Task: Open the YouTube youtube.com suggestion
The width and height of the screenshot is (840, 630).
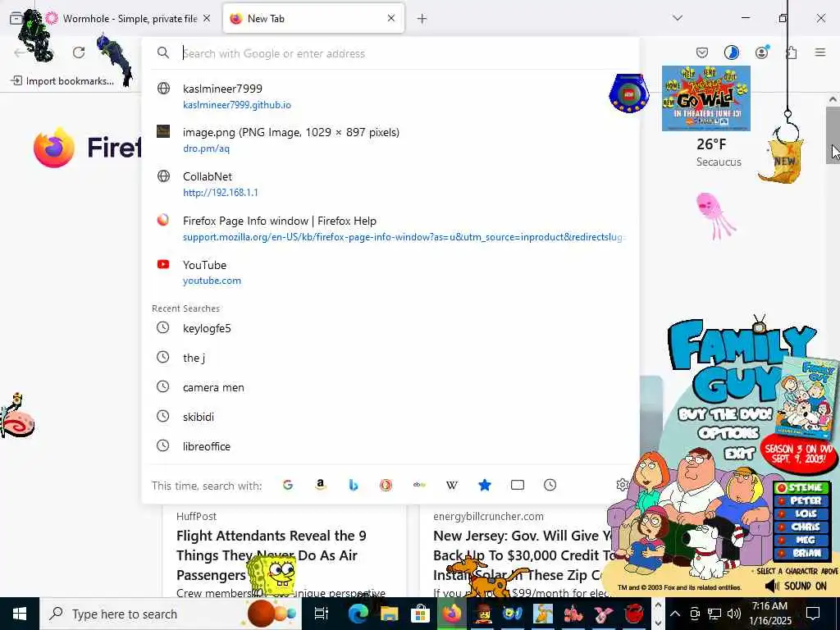Action: [390, 272]
